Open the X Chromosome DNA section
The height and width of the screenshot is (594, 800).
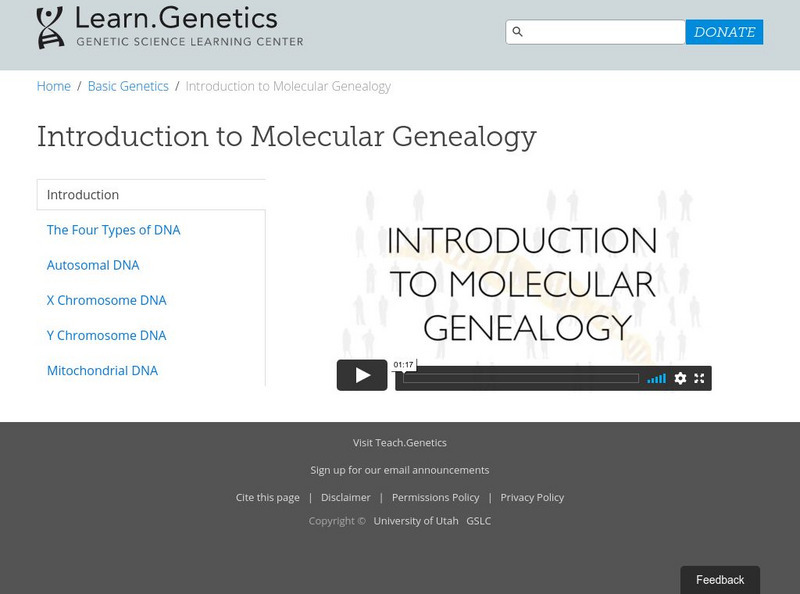pyautogui.click(x=107, y=300)
